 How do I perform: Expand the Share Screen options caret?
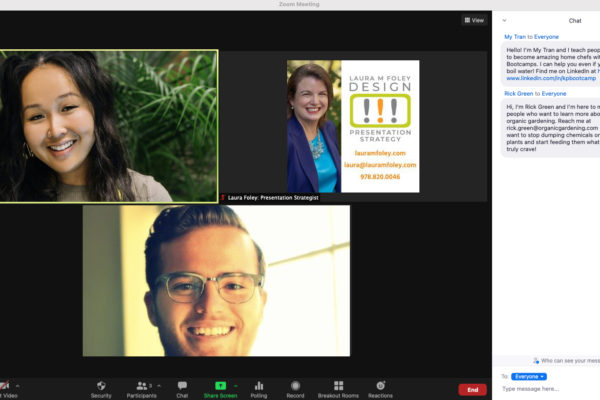point(236,386)
